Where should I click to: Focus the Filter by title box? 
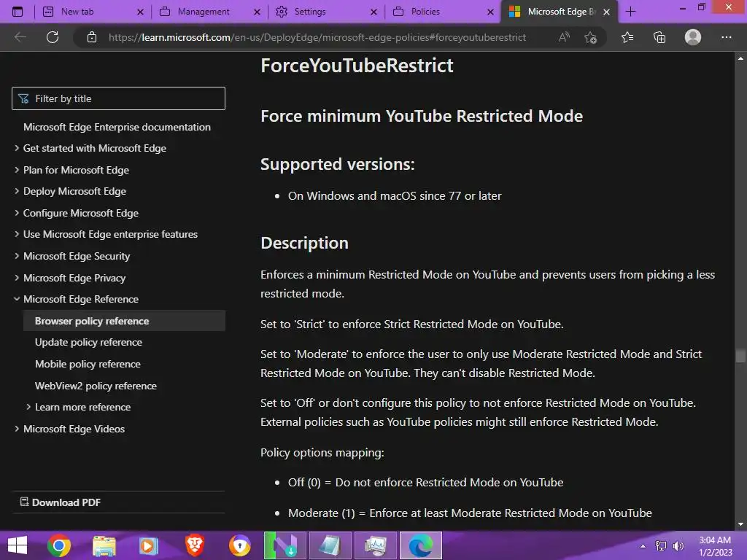pos(118,98)
